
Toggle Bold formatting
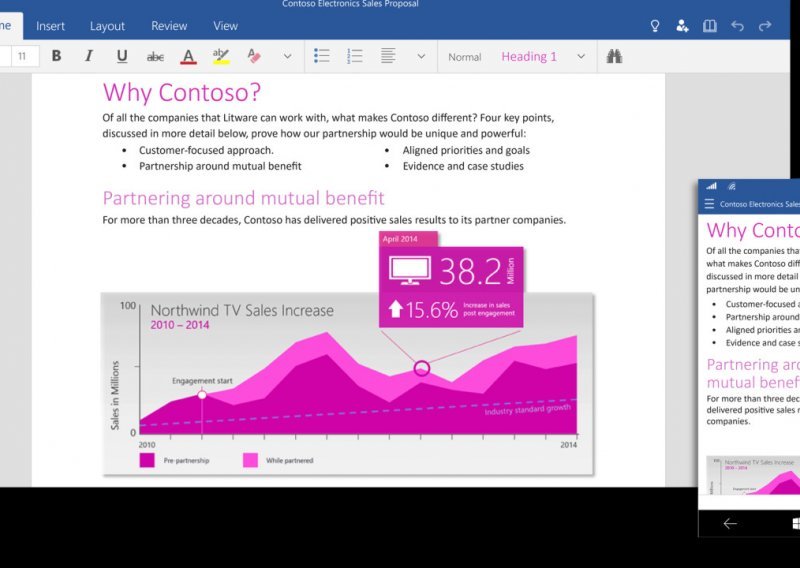(57, 56)
